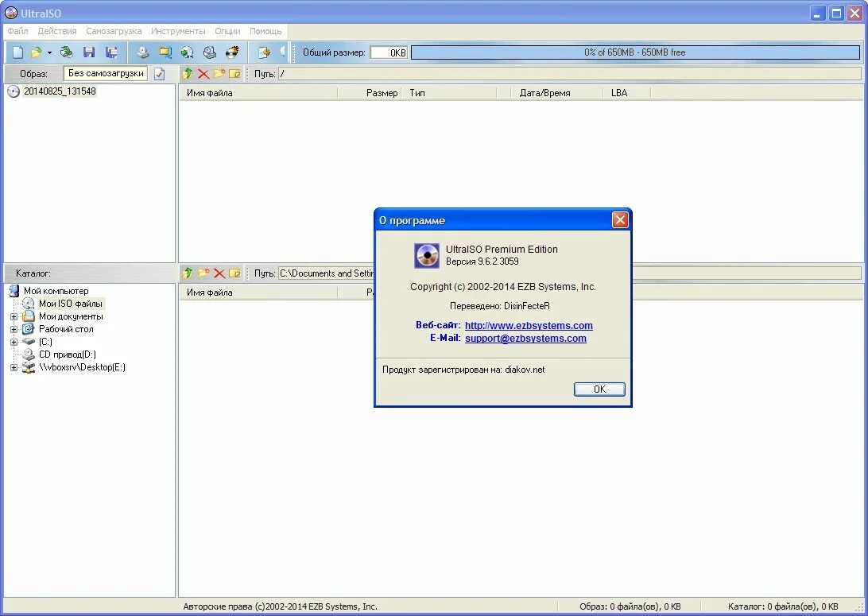
Task: Select the 20140825_131548 image root
Action: (60, 91)
